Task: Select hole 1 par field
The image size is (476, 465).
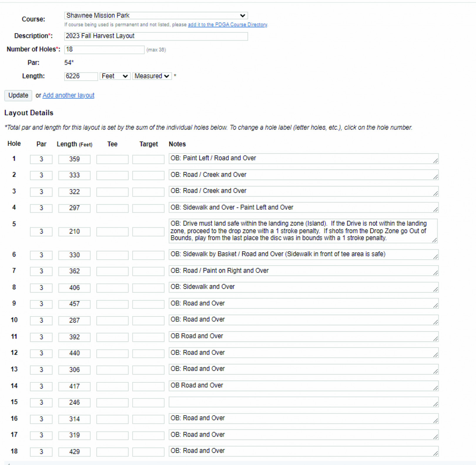Action: click(x=41, y=159)
